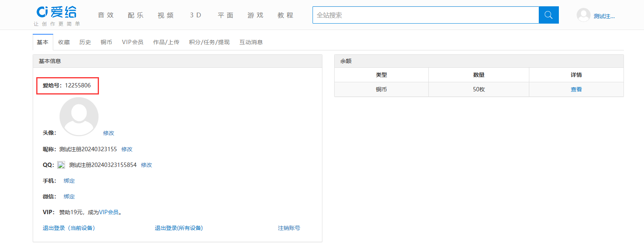This screenshot has height=250, width=644.
Task: Open the 游戏 navigation menu
Action: point(255,15)
